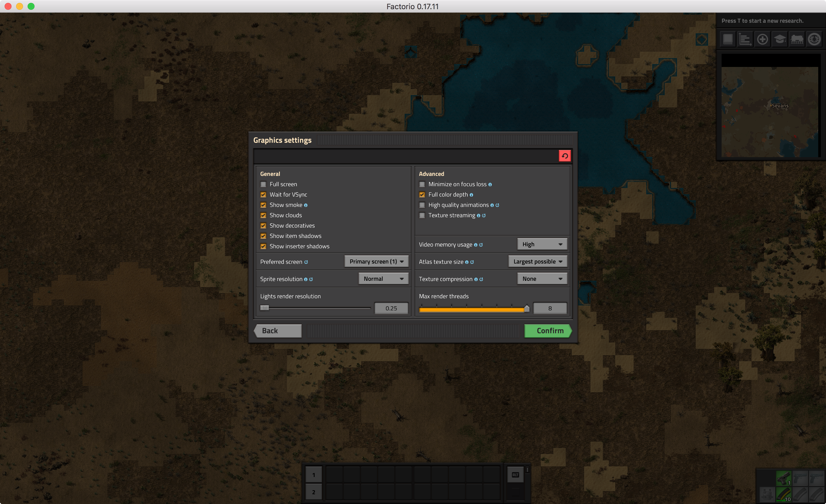
Task: Open Atlas texture size Largest possible dropdown
Action: click(538, 261)
